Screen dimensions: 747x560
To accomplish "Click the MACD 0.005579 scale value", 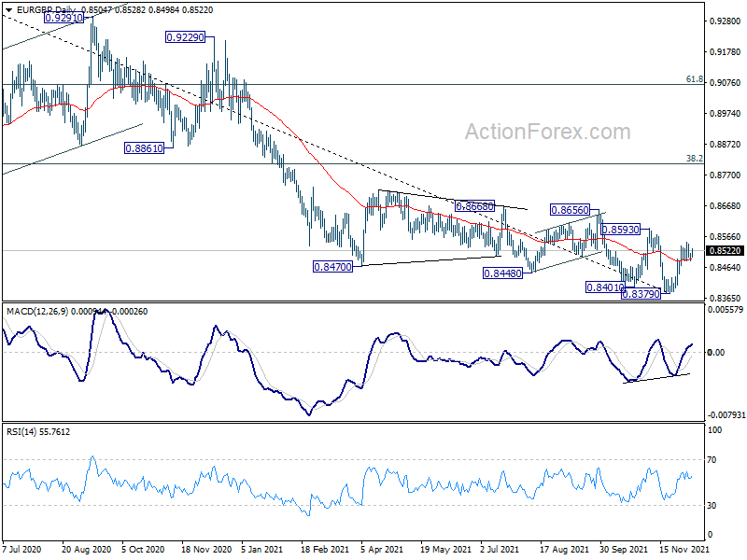I will [x=726, y=310].
